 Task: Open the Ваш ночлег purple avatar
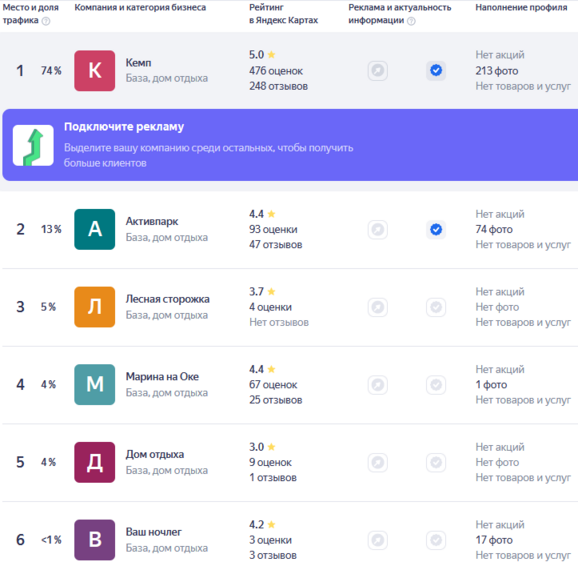(x=94, y=539)
